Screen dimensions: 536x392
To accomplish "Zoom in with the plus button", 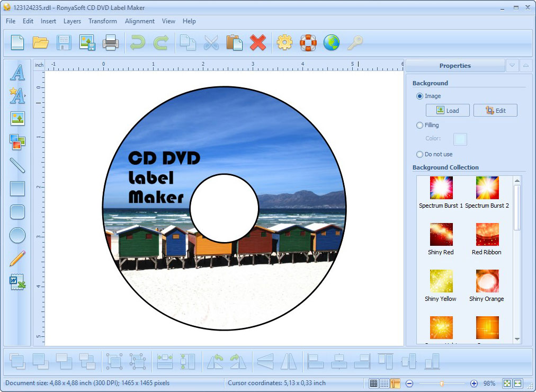I will click(x=474, y=384).
